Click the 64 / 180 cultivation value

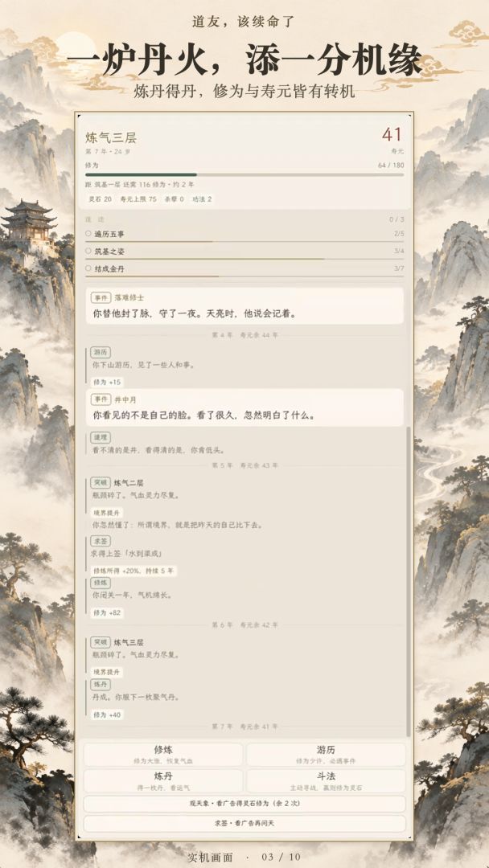tap(391, 165)
